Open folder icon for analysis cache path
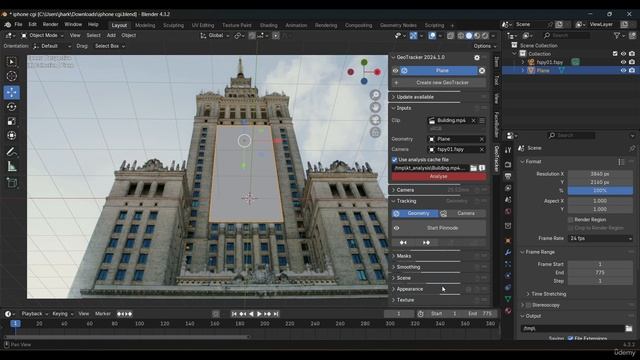Screen dimensions: 640x360 473,168
